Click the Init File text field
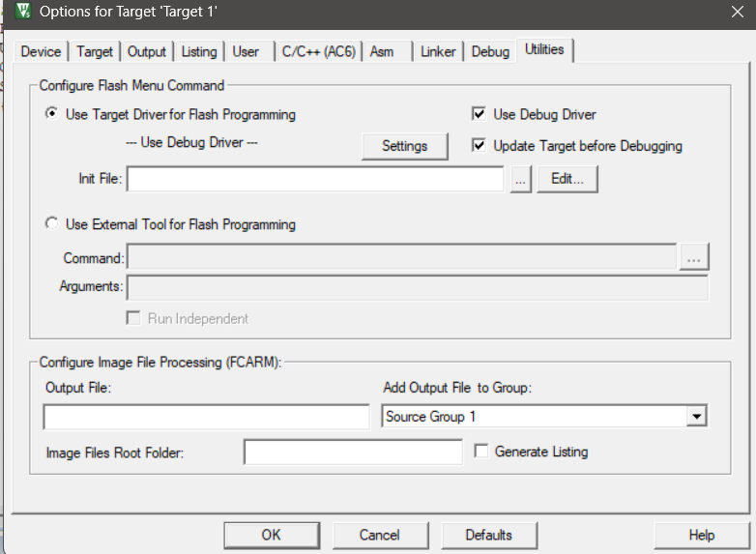 [315, 180]
